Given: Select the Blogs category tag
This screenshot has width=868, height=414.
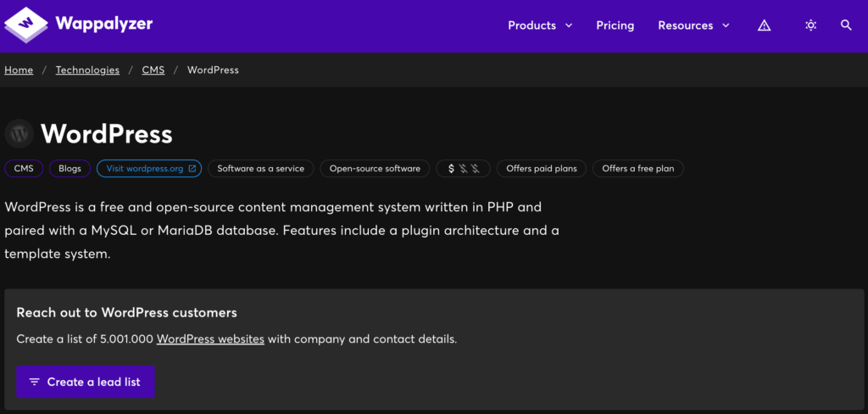Looking at the screenshot, I should [x=70, y=169].
